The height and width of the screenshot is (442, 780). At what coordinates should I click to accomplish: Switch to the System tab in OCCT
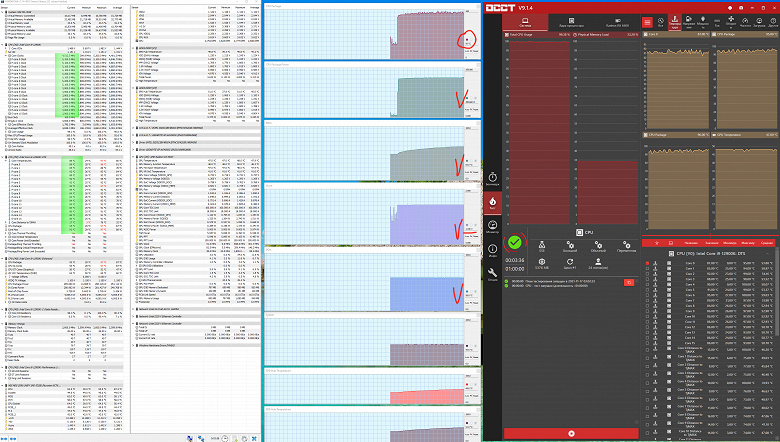pos(525,22)
